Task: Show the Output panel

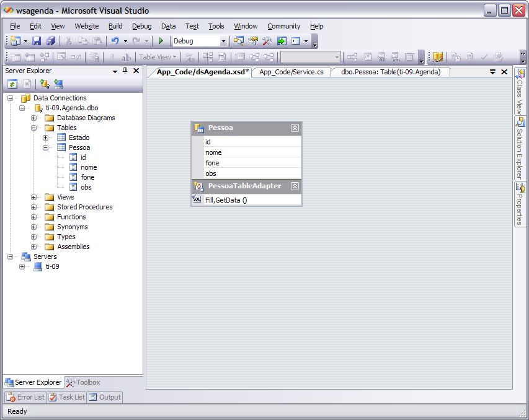Action: (104, 397)
